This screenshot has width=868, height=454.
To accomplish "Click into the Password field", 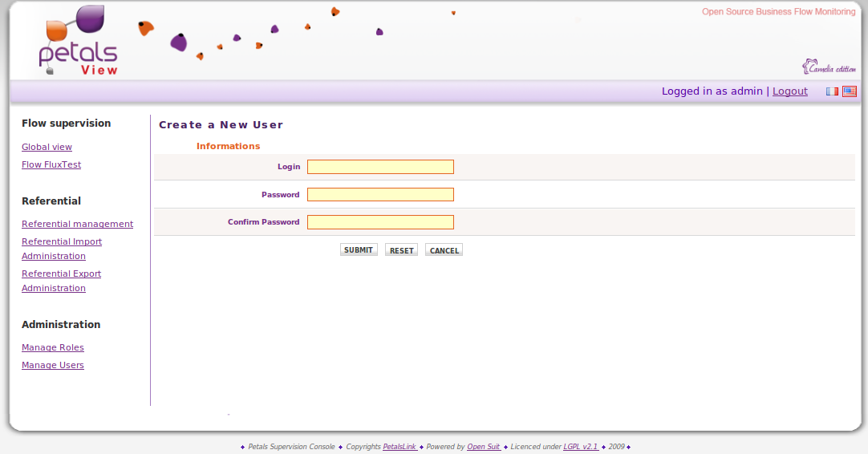I will (380, 195).
